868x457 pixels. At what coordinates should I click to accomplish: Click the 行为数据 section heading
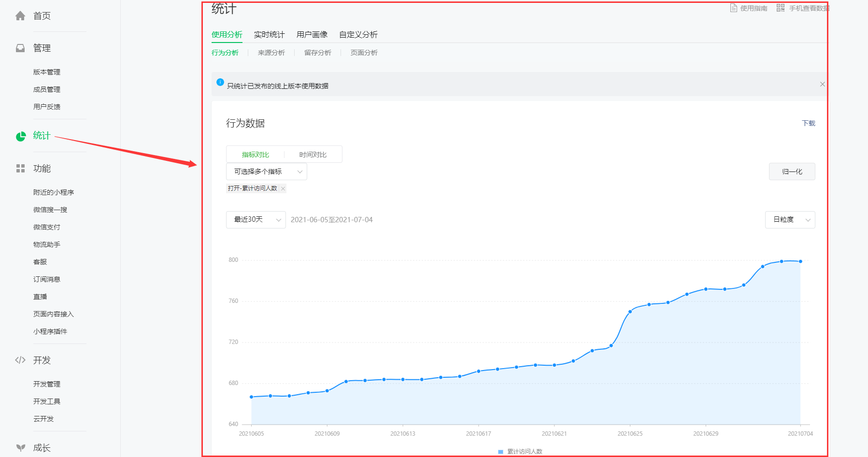click(245, 123)
